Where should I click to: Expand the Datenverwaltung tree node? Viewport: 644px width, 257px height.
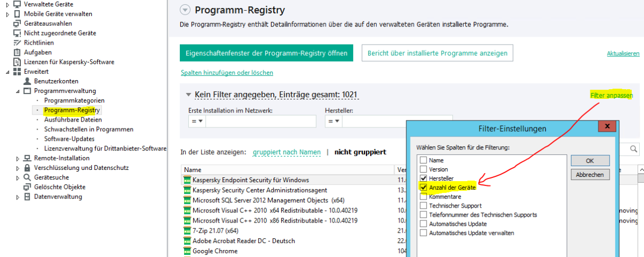(x=18, y=197)
